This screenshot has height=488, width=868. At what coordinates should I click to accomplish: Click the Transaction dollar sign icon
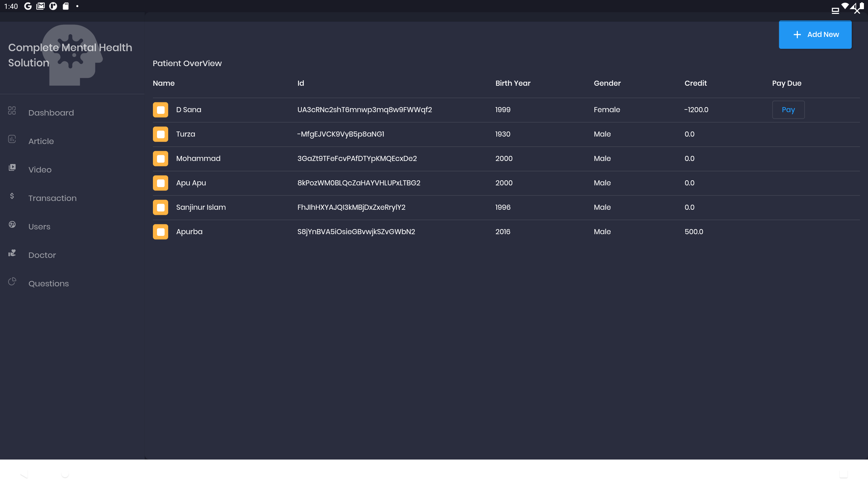[x=12, y=196]
